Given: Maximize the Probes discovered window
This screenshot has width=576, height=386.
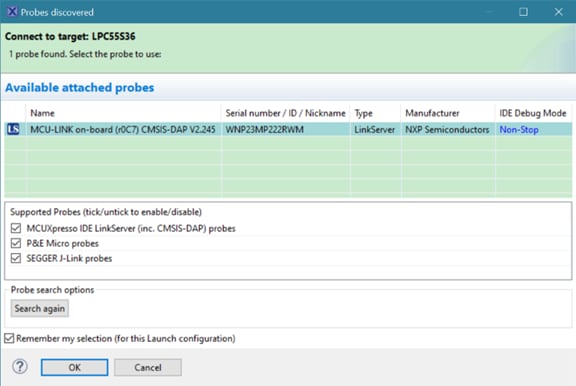Looking at the screenshot, I should point(523,12).
